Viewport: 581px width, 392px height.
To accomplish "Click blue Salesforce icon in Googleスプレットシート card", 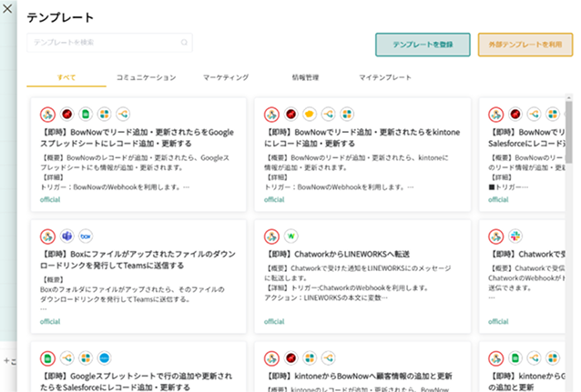I will [x=105, y=358].
